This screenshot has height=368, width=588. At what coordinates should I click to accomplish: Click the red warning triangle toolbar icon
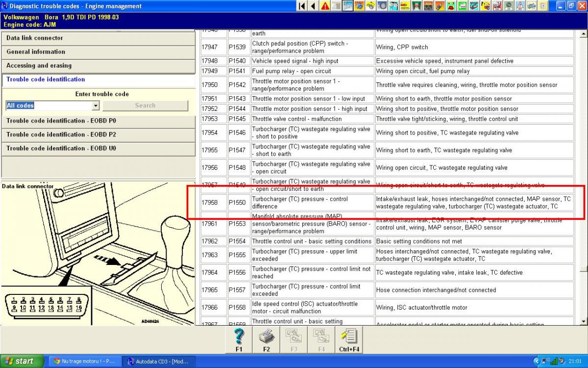tap(325, 6)
